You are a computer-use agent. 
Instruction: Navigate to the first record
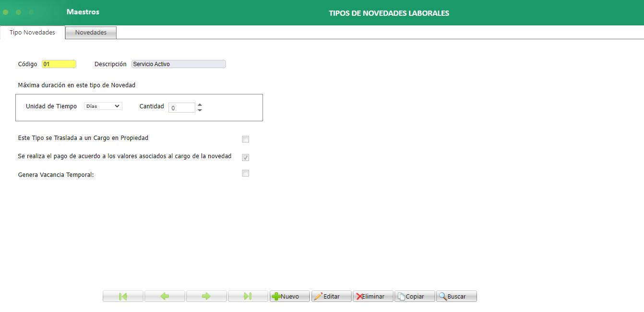[x=123, y=296]
